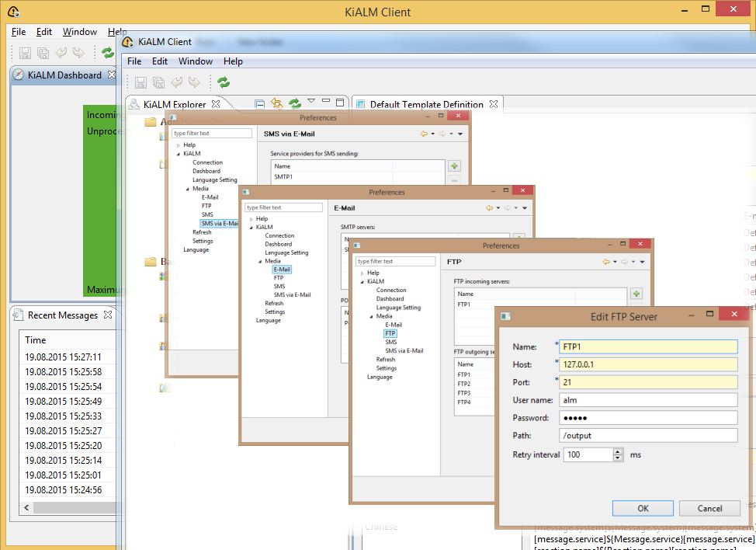
Task: Select Language Setting in E-Mail Preferences tree
Action: click(x=286, y=252)
